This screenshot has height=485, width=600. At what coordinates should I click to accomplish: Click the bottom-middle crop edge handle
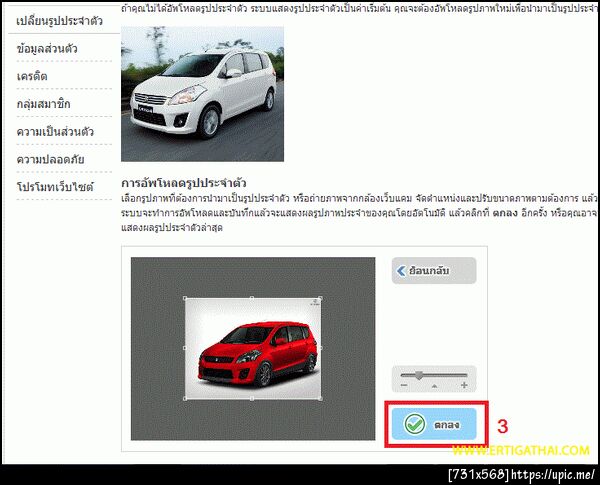pos(252,398)
